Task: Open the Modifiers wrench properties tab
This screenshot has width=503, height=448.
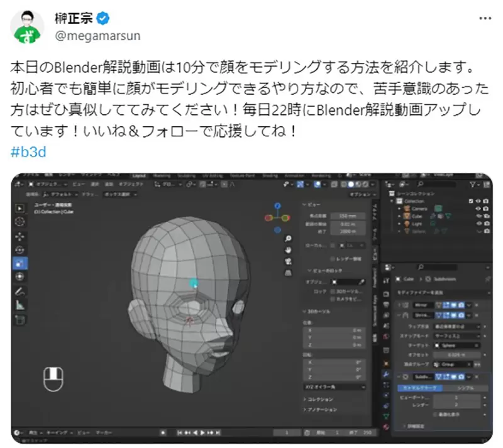Action: tap(386, 374)
